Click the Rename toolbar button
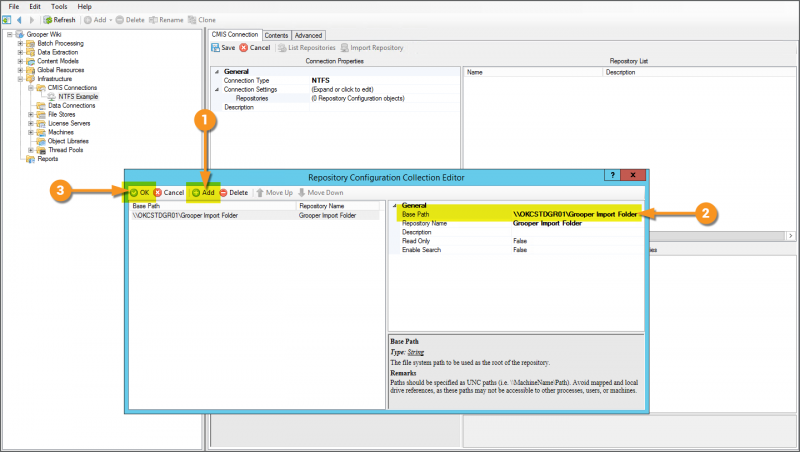This screenshot has width=800, height=452. click(166, 20)
